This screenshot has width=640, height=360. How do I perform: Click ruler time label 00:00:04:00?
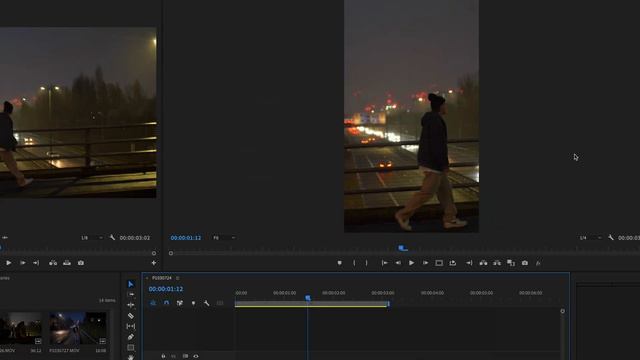[x=432, y=293]
